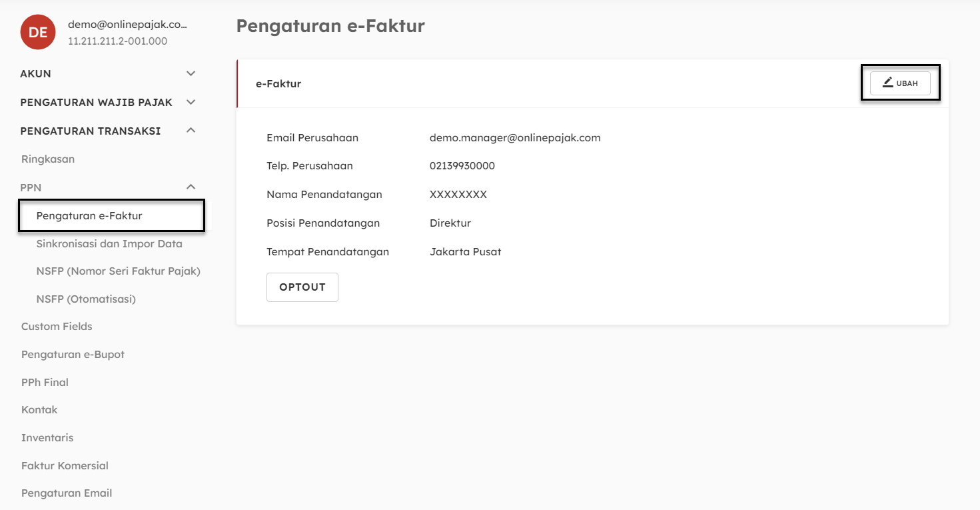
Task: Open the Ringkasan menu item
Action: coord(48,159)
